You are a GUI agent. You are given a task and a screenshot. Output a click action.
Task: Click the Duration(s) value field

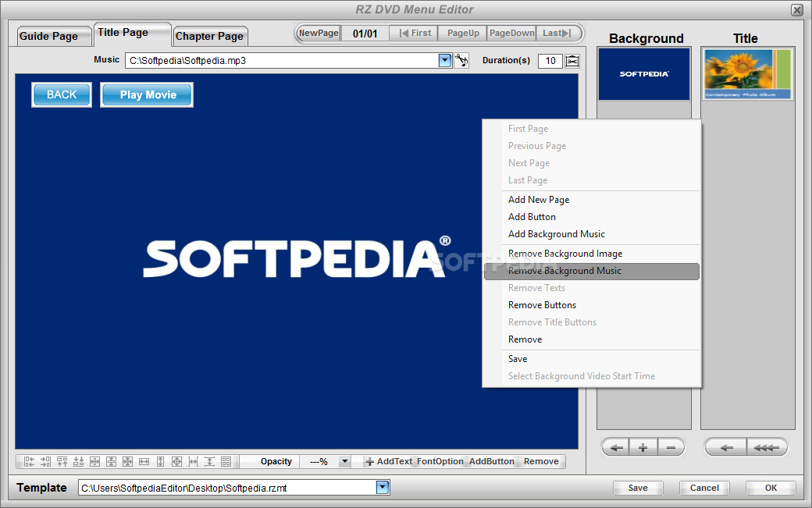(550, 61)
